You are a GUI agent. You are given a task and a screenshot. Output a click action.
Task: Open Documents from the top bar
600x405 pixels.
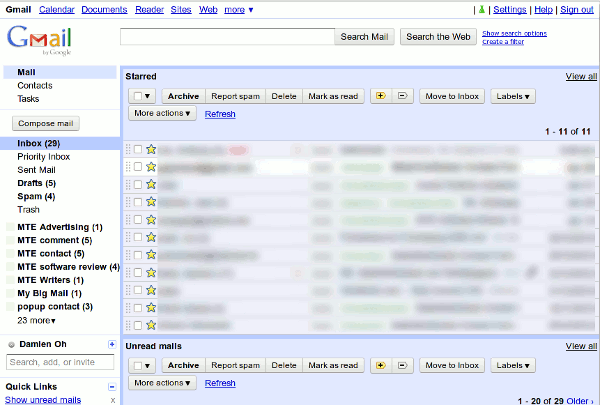[x=104, y=10]
